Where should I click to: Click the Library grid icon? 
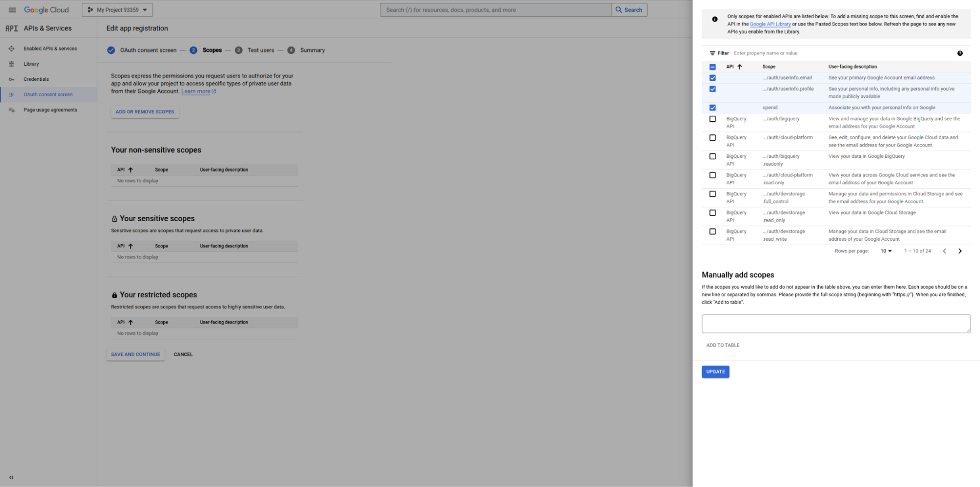(x=11, y=64)
